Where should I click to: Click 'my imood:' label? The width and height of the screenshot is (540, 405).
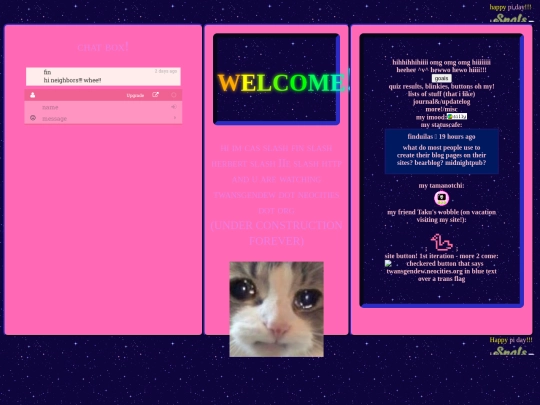tap(431, 117)
